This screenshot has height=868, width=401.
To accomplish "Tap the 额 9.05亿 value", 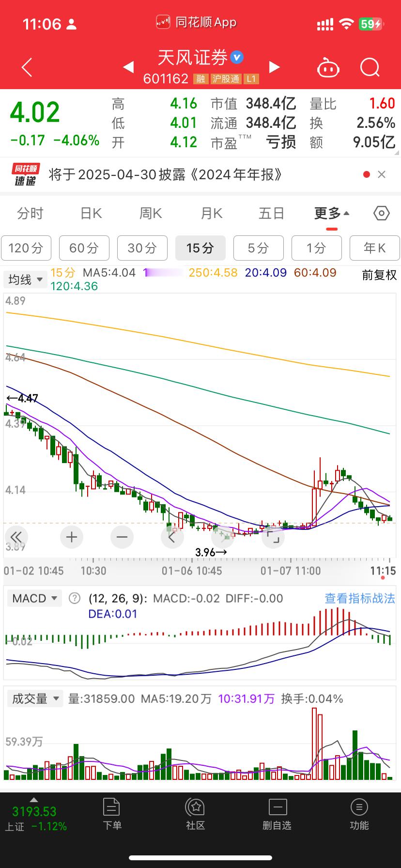I will pyautogui.click(x=374, y=142).
